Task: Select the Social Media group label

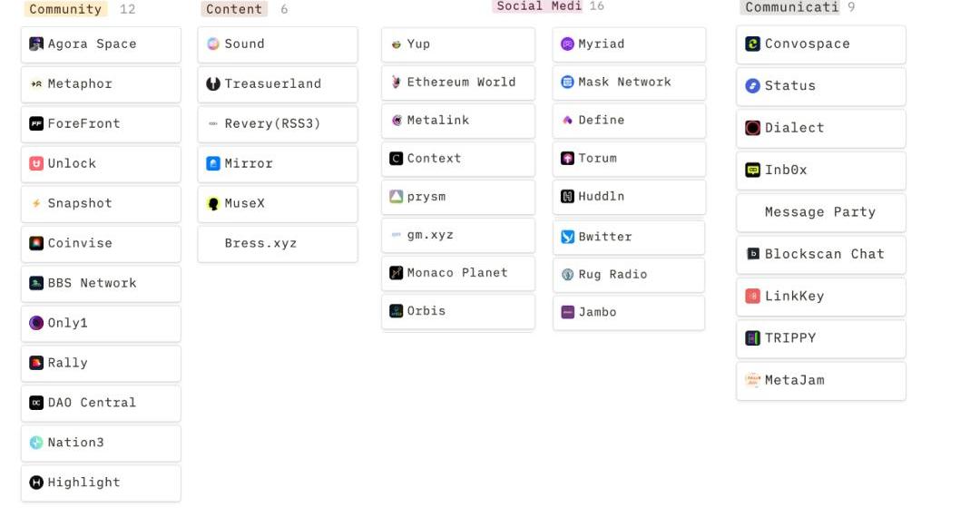Action: tap(539, 6)
